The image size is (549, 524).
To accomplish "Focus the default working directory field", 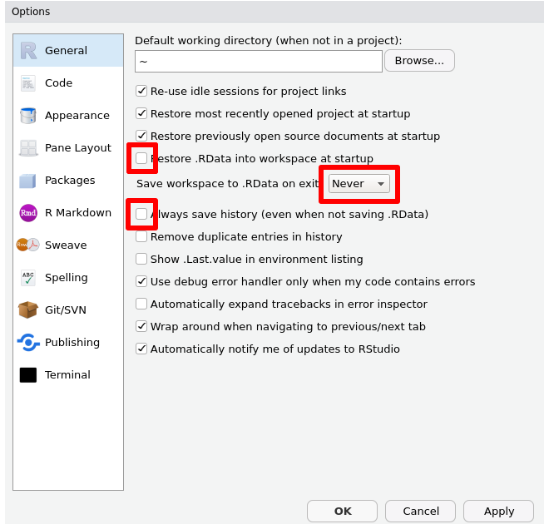I will pyautogui.click(x=259, y=62).
